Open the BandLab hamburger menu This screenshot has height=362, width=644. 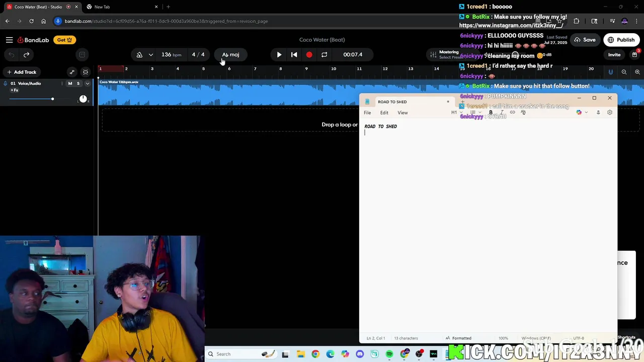click(9, 40)
